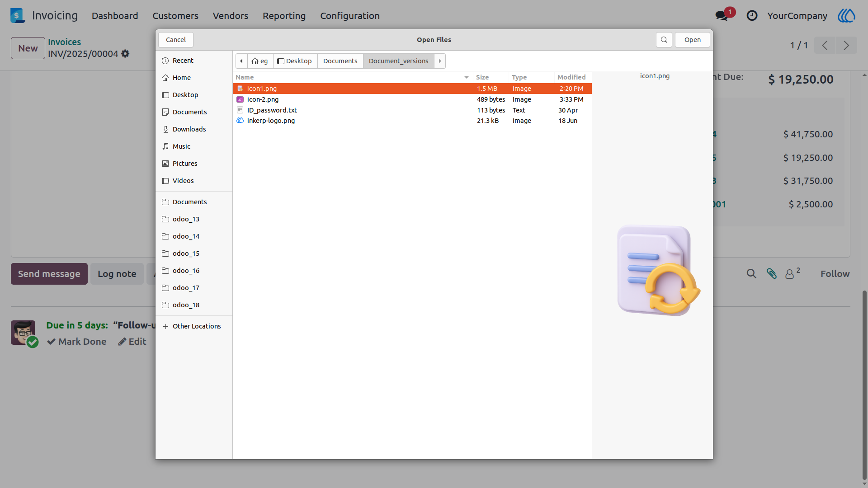The image size is (868, 488).
Task: Click path bar forward arrow
Action: pos(440,61)
